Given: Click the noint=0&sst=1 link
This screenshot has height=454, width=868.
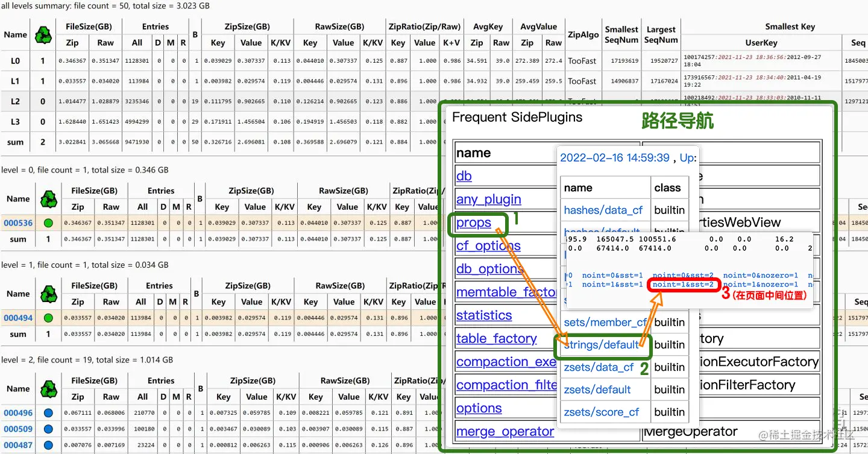Looking at the screenshot, I should click(x=612, y=276).
